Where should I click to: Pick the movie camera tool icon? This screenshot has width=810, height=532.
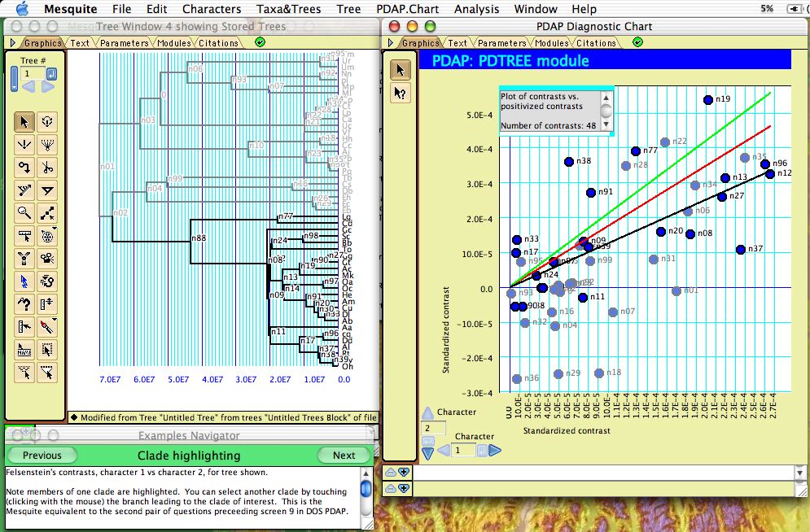click(47, 259)
